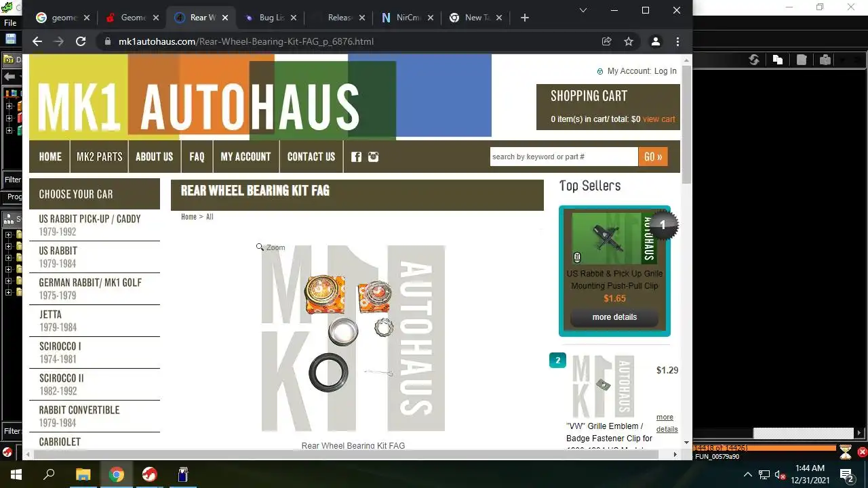This screenshot has height=488, width=868.
Task: Click the page vertical scrollbar thumb
Action: 686,125
